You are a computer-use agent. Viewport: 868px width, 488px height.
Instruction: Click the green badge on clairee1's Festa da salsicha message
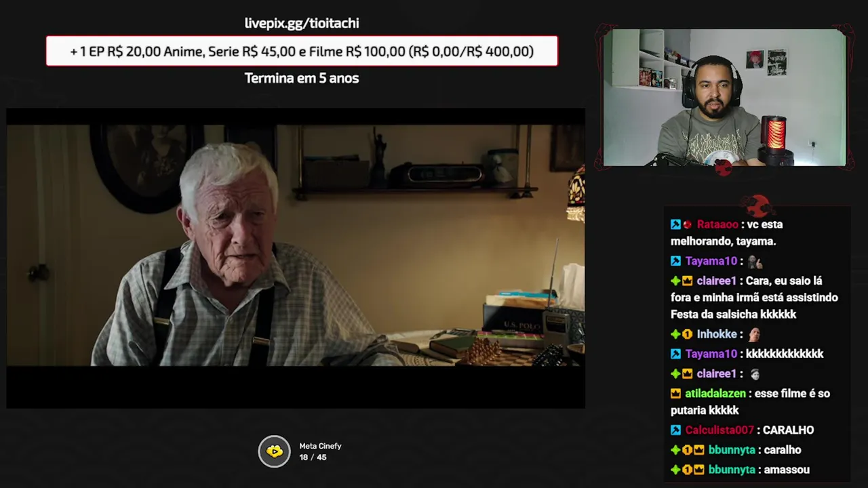pyautogui.click(x=675, y=281)
